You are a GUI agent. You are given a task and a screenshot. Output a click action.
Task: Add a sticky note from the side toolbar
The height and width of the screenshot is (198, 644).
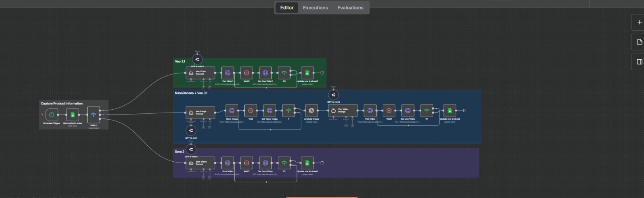tap(639, 42)
